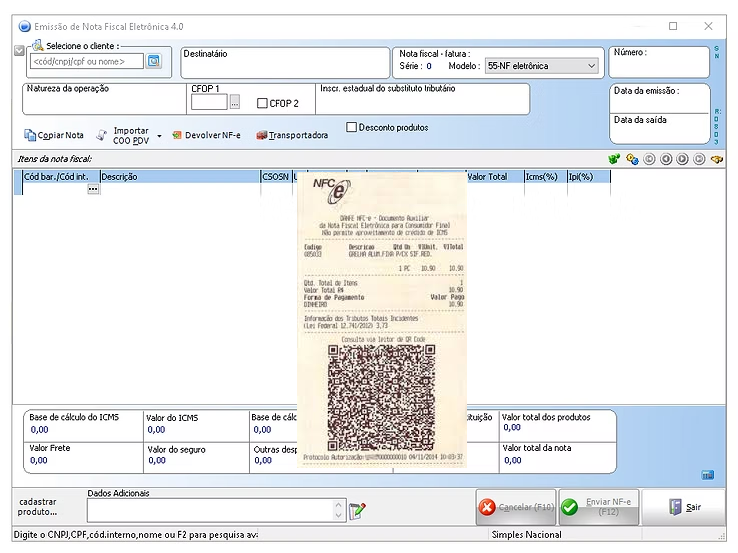Click Base de cálculo do ICMS value
Image resolution: width=738 pixels, height=553 pixels.
40,429
